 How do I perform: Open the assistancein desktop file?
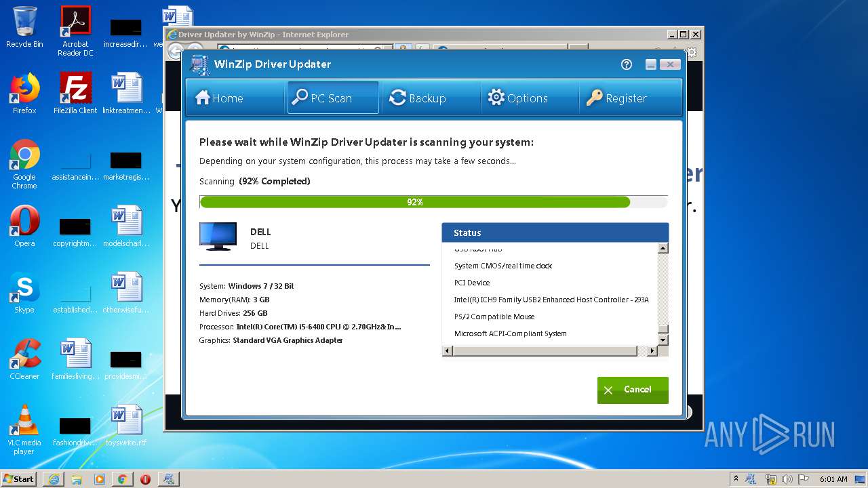(x=75, y=165)
